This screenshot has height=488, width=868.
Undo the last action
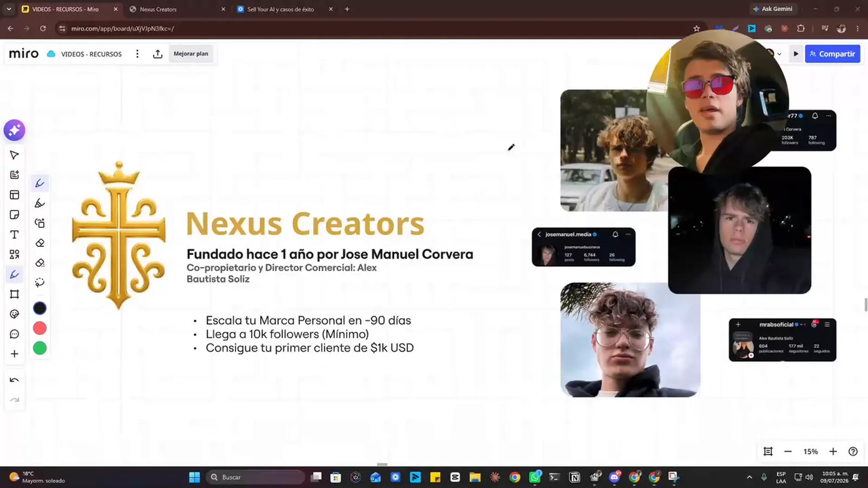tap(15, 380)
